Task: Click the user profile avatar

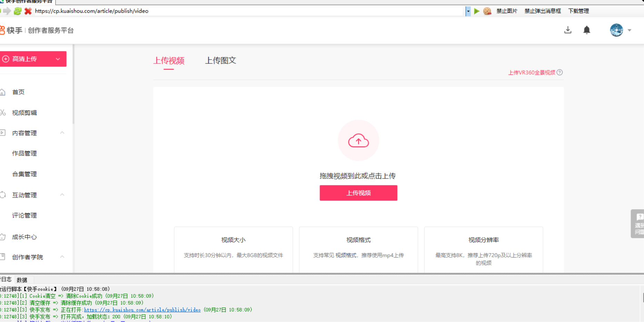Action: 616,30
